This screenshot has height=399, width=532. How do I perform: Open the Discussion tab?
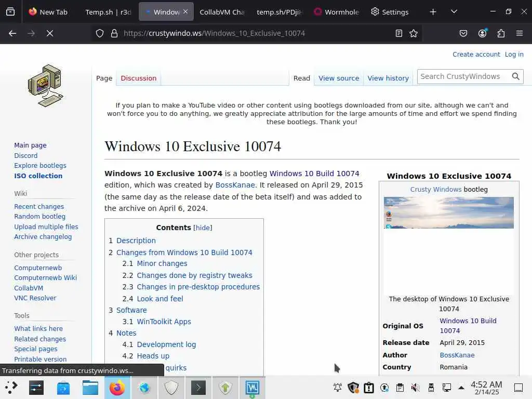[138, 78]
